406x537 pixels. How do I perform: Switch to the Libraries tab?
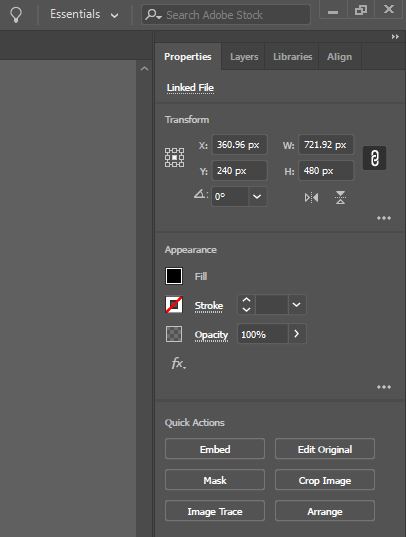pos(293,57)
